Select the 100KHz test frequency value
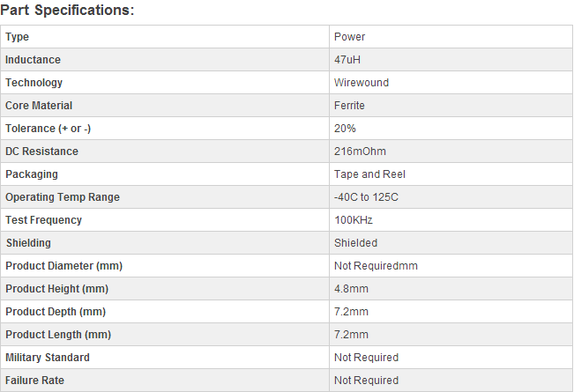The image size is (574, 392). coord(354,220)
